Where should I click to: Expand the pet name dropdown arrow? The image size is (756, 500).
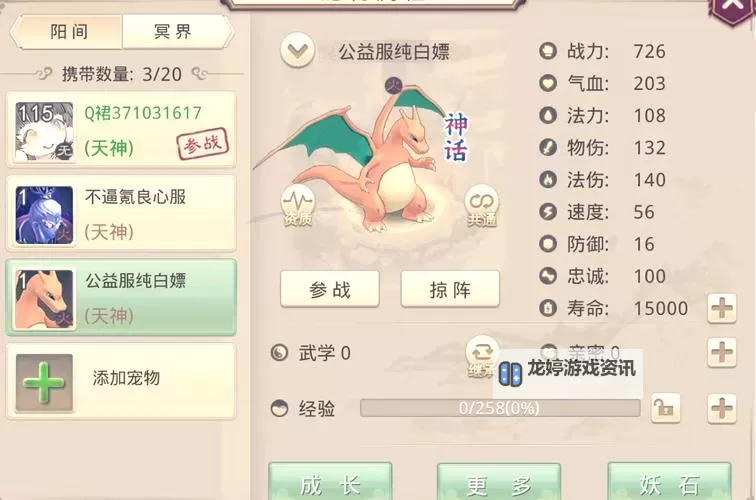point(297,50)
